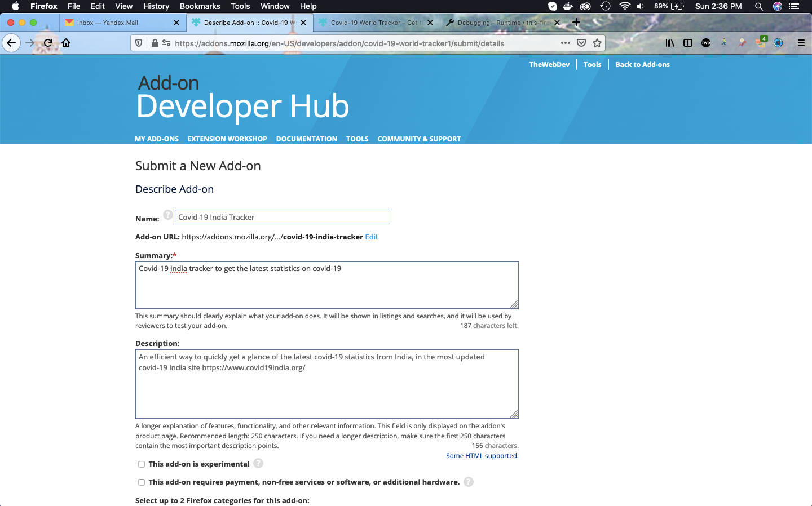Show help for the Name field
The image size is (812, 506).
168,215
